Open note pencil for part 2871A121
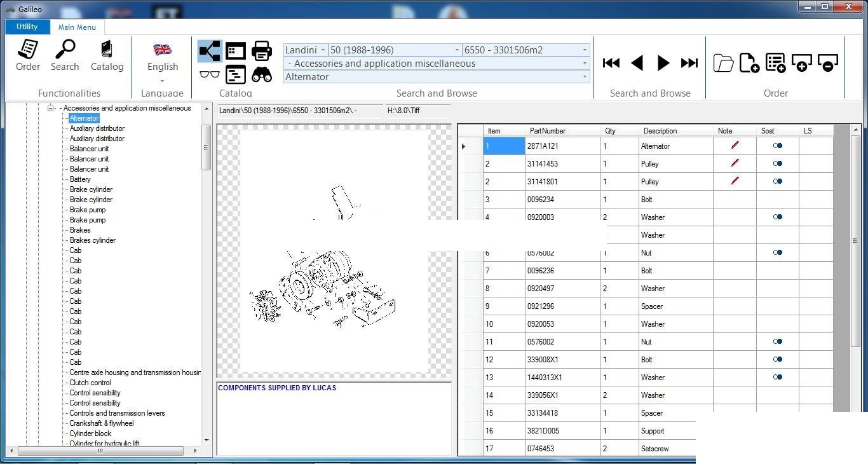The image size is (868, 464). (x=735, y=146)
